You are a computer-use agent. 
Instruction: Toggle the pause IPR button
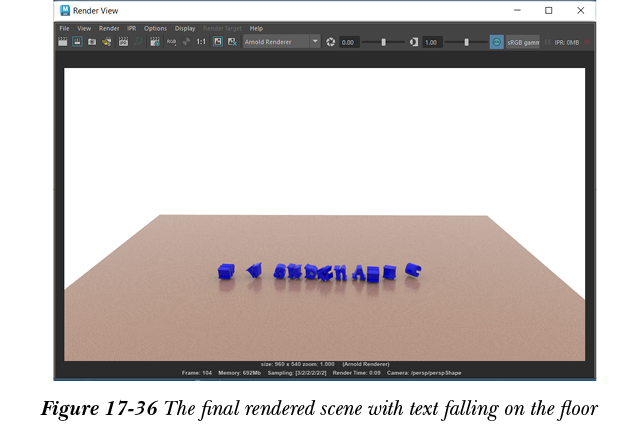point(547,42)
